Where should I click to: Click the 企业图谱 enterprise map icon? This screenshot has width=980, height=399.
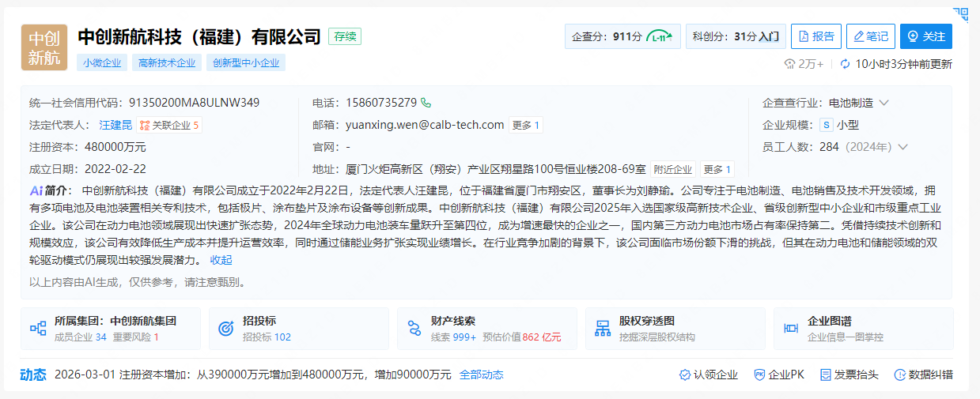click(x=790, y=329)
